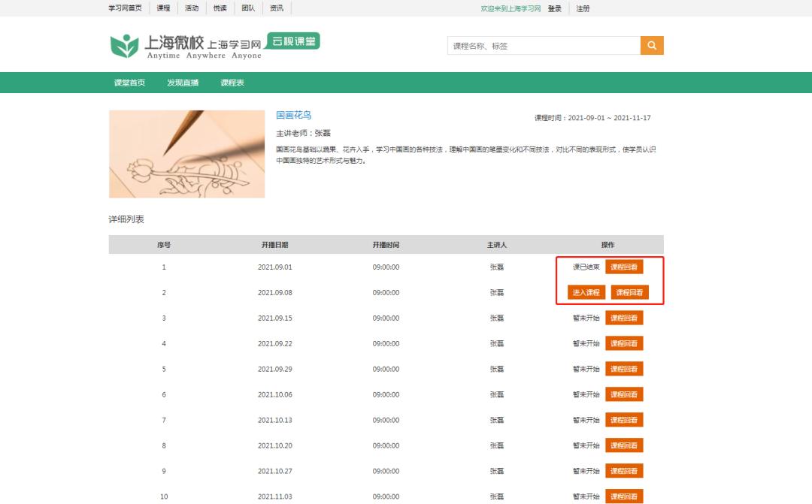Switch to the 发现直播 tab

(x=183, y=83)
